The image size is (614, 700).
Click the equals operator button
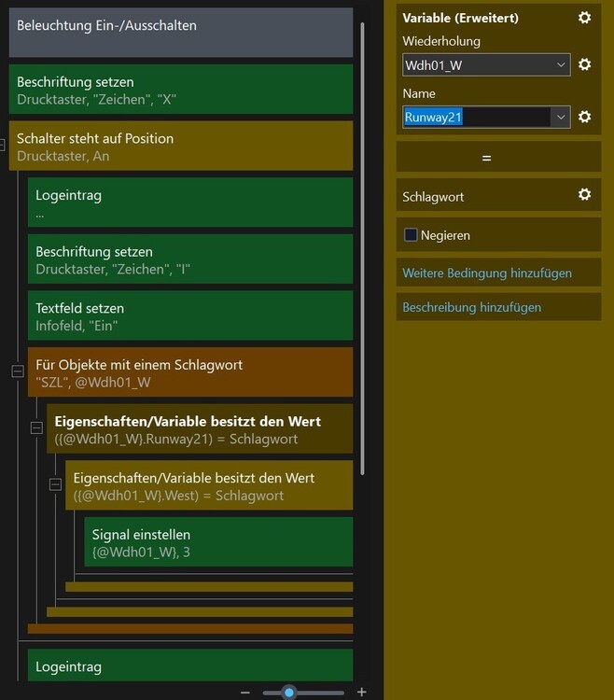coord(498,158)
